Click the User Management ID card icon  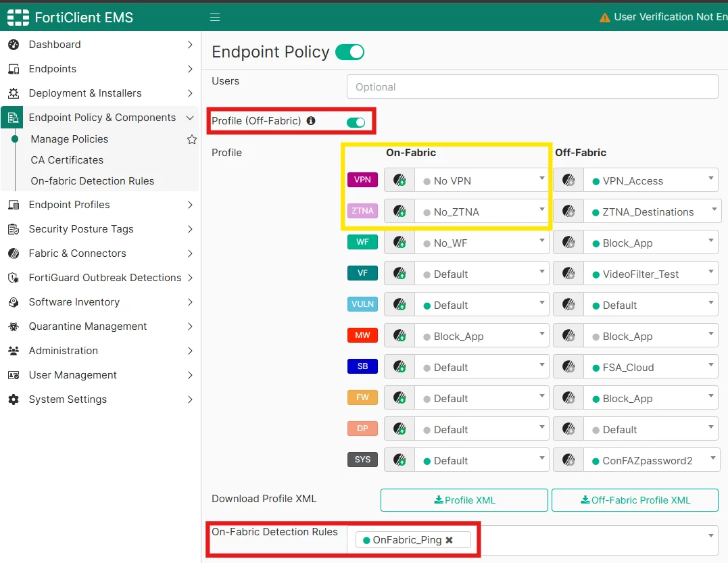[14, 375]
